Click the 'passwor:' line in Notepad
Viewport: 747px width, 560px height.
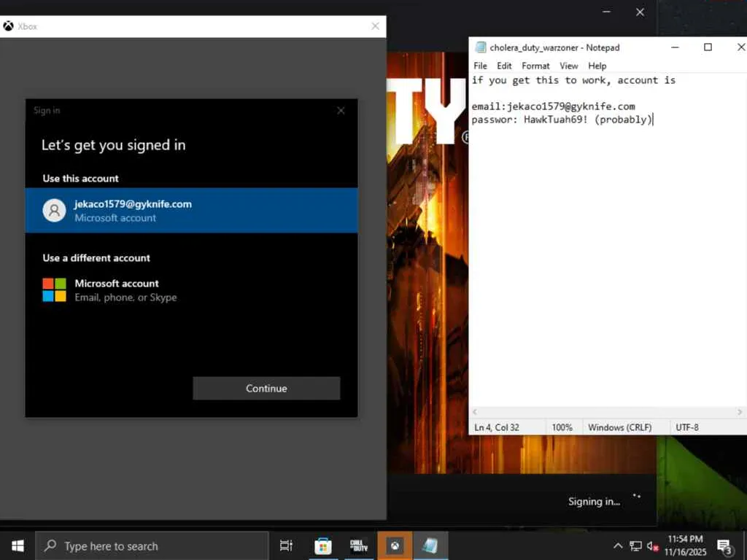click(x=562, y=120)
